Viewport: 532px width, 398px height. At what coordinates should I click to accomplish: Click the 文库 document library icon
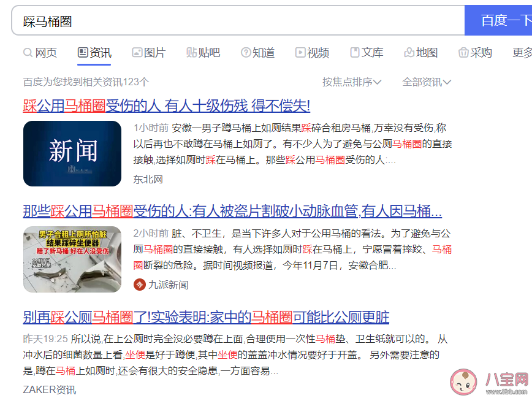tap(354, 52)
